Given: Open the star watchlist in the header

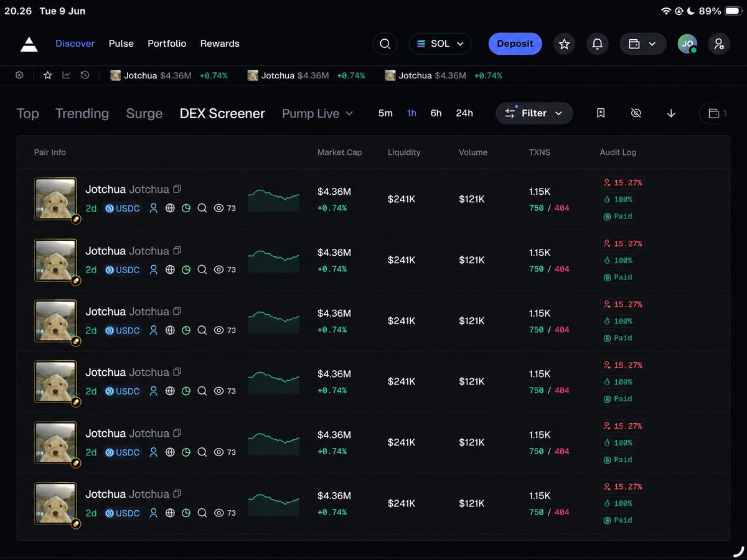Looking at the screenshot, I should click(x=564, y=44).
